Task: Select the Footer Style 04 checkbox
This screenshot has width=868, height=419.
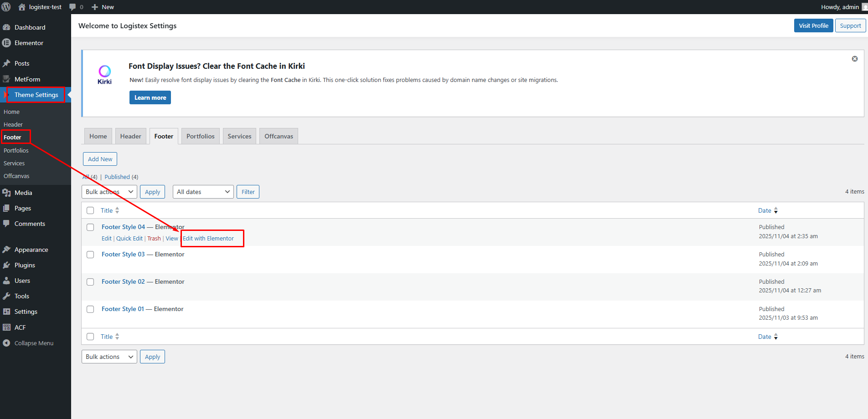Action: pos(90,227)
